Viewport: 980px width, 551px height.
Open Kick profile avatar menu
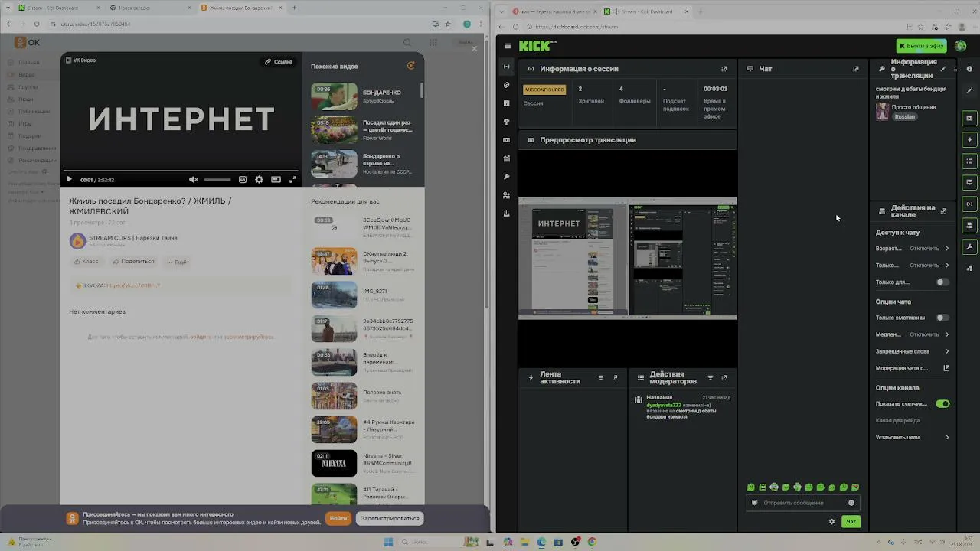[961, 46]
